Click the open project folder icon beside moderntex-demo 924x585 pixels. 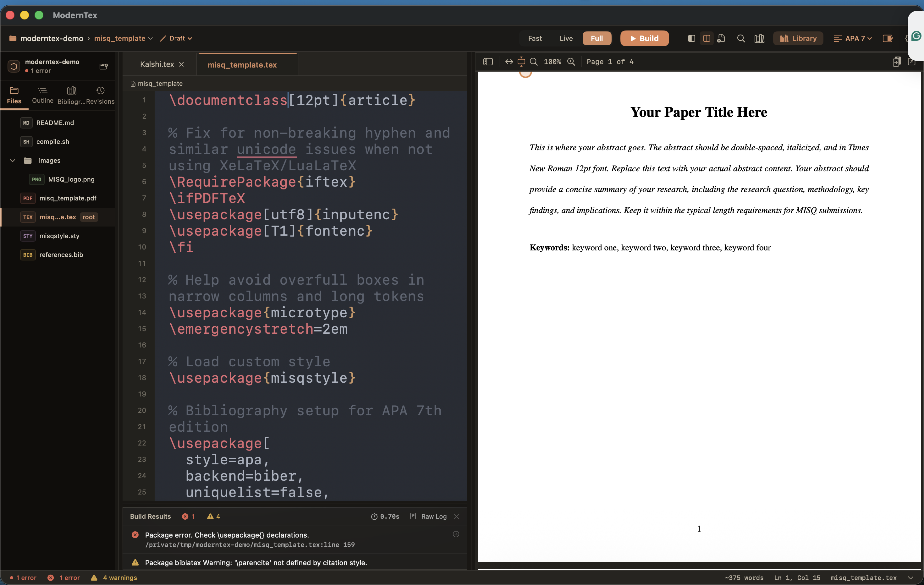(104, 66)
